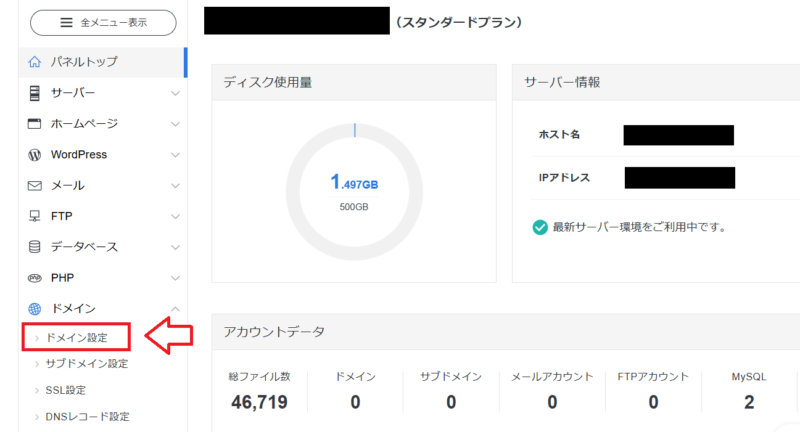This screenshot has height=432, width=800.
Task: Select the データベース menu label
Action: point(84,247)
